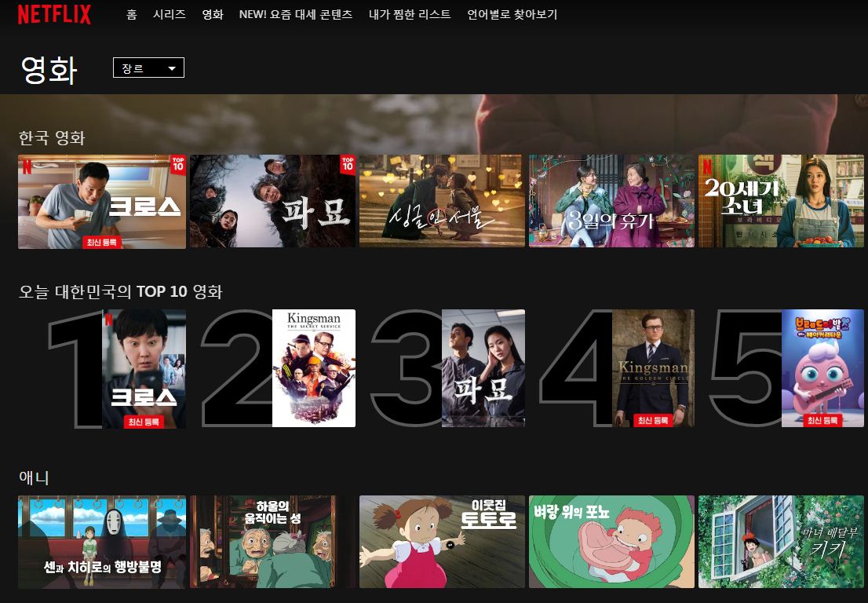Open the 마녀 배달부 키키 card
The width and height of the screenshot is (868, 603).
tap(781, 542)
